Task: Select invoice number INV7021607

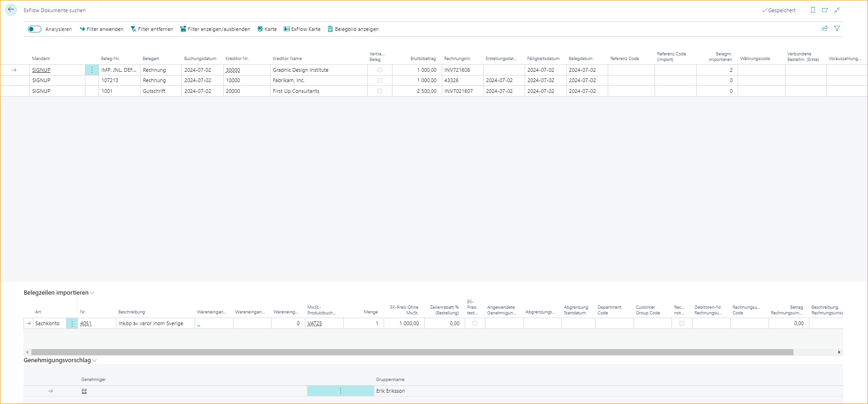Action: click(462, 91)
